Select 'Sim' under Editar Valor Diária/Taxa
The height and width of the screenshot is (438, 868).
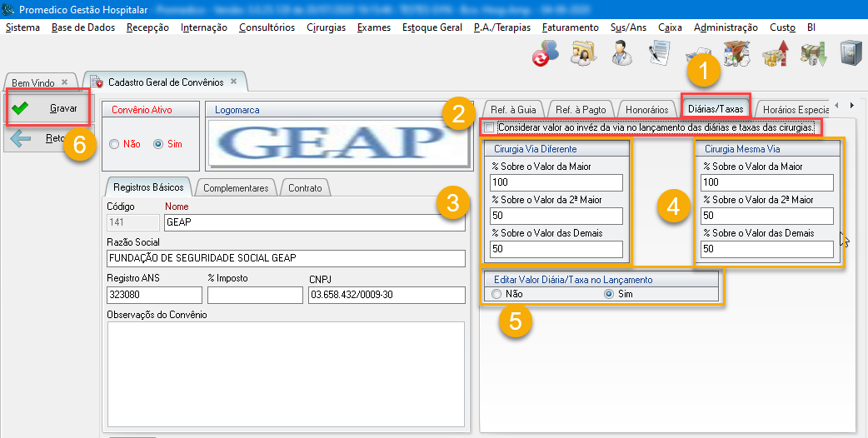pos(609,294)
